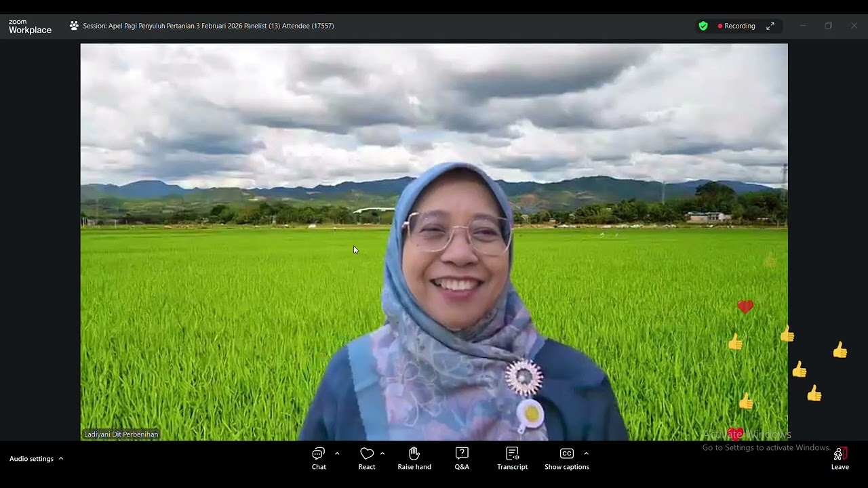Expand the Chat options caret
868x488 pixels.
(337, 453)
